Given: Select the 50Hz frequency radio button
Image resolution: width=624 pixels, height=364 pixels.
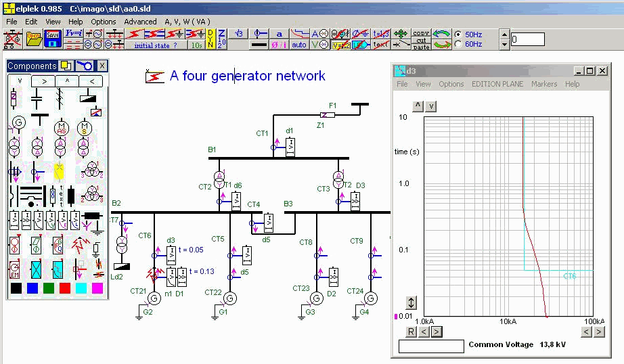Looking at the screenshot, I should pyautogui.click(x=458, y=34).
